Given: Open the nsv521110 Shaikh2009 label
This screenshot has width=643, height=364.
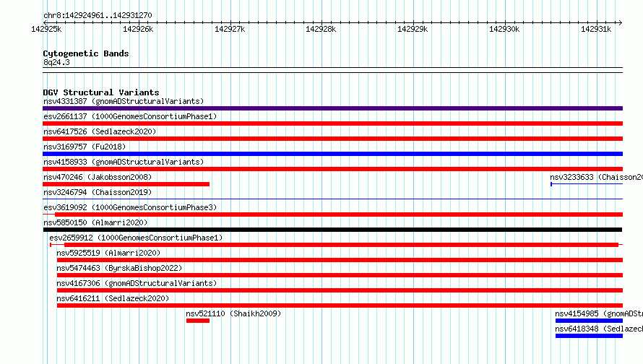Looking at the screenshot, I should 233,313.
